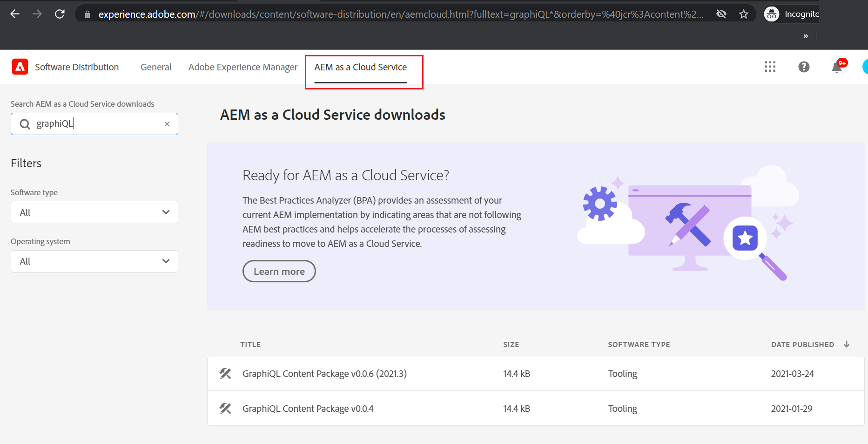Click in the graphiQL search field
The height and width of the screenshot is (444, 868).
(98, 124)
